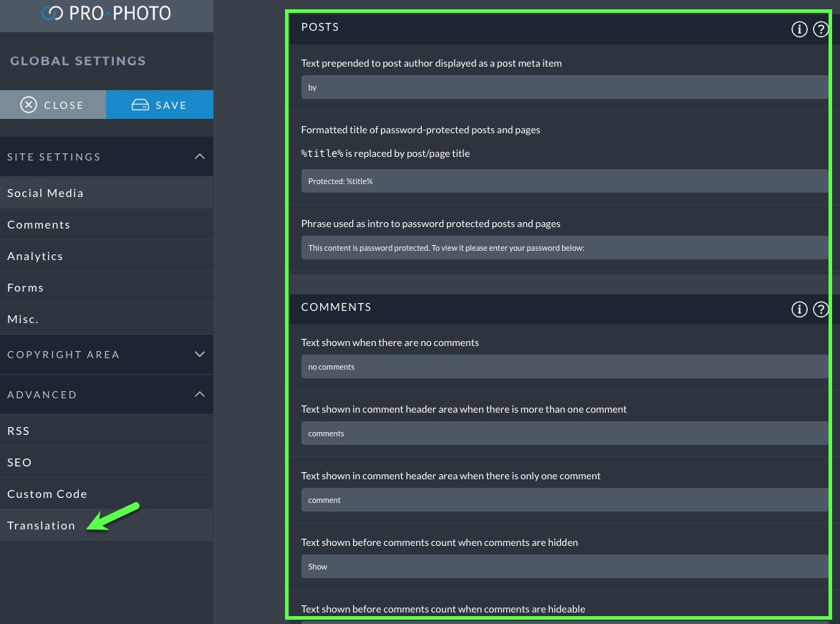
Task: Expand the Copyright Area section
Action: click(107, 355)
